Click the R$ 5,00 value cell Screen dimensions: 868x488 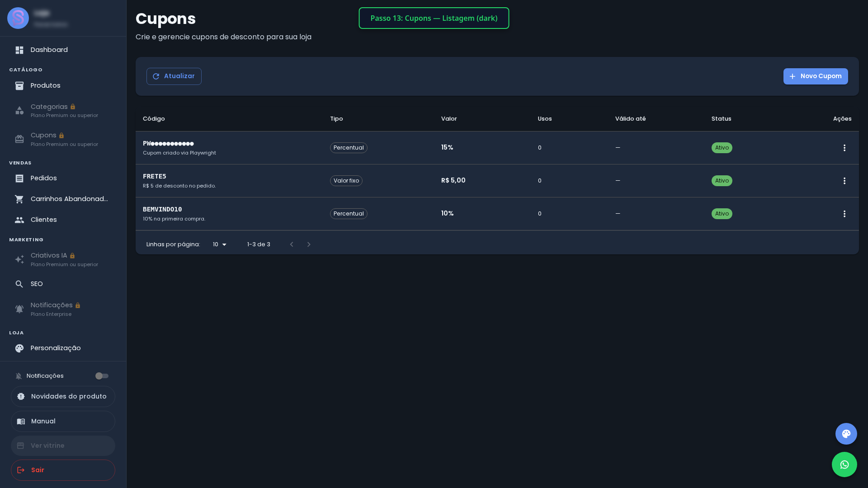[x=453, y=181]
